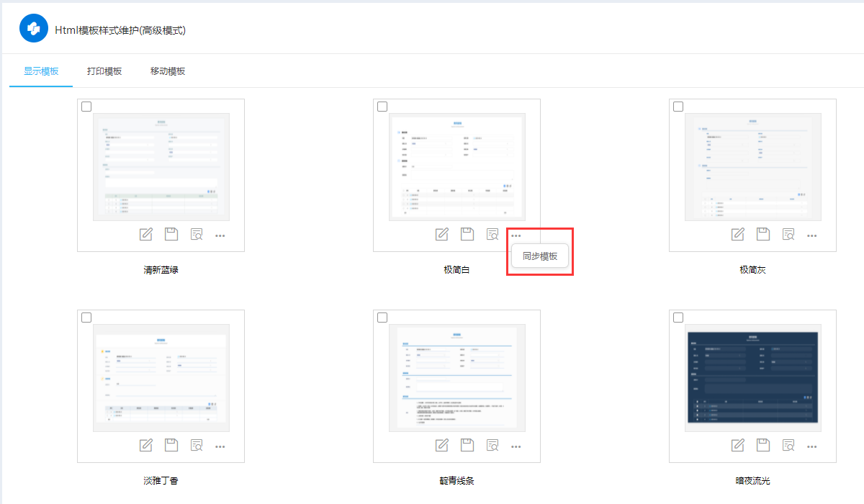Click the blue app logo in header
The width and height of the screenshot is (864, 504).
[x=34, y=29]
